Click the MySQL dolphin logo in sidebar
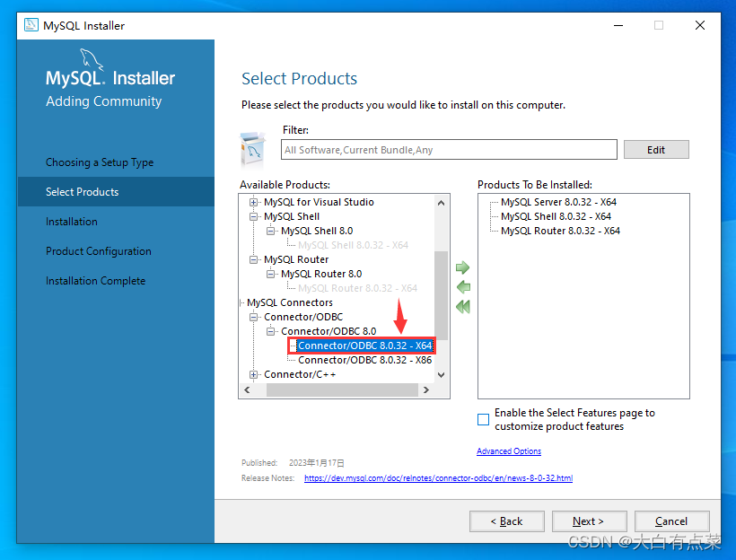Image resolution: width=736 pixels, height=560 pixels. [91, 58]
